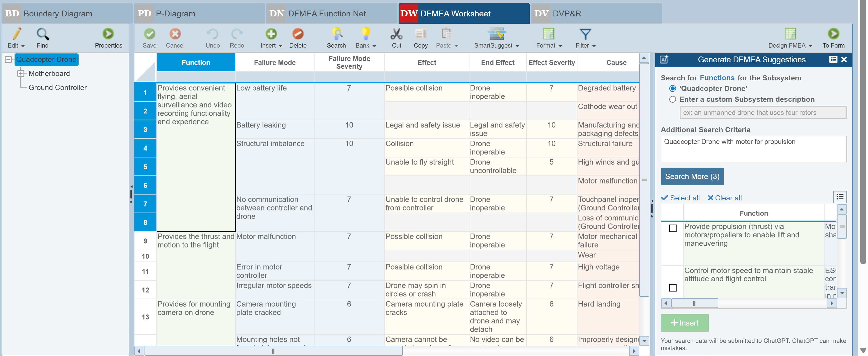Click the Additional Search Criteria text box
This screenshot has width=868, height=356.
tap(753, 149)
